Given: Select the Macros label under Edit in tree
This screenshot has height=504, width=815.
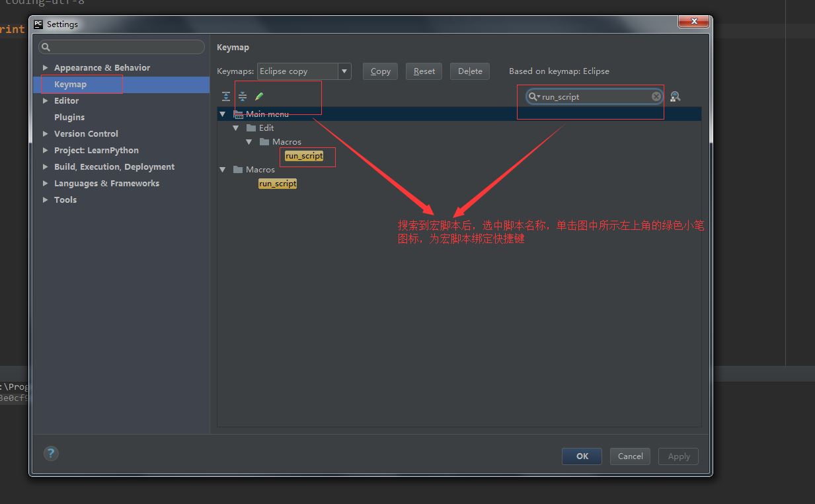Looking at the screenshot, I should [x=287, y=142].
